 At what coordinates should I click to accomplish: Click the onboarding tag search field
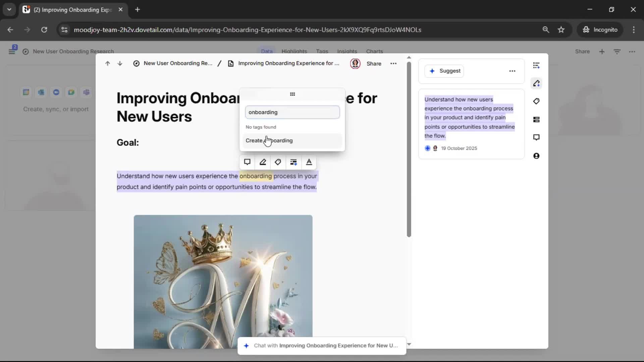[x=292, y=112]
